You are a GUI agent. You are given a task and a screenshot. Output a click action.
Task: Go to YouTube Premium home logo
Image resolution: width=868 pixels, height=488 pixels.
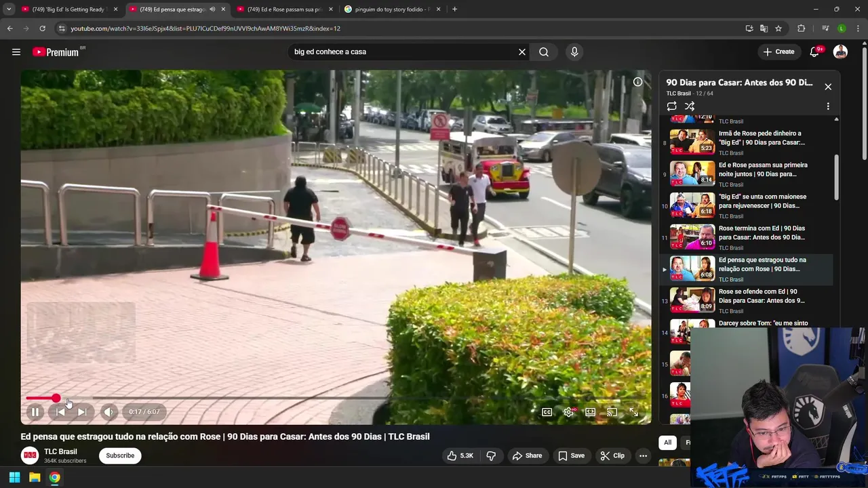(x=56, y=52)
